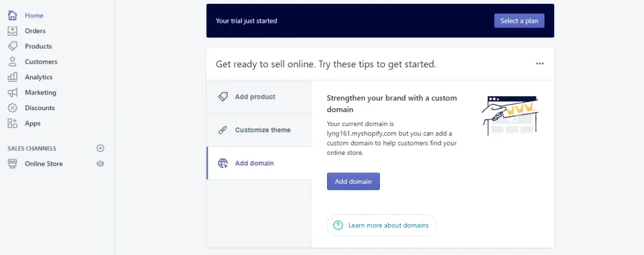Click the Products tag icon
This screenshot has width=644, height=255.
coord(12,46)
